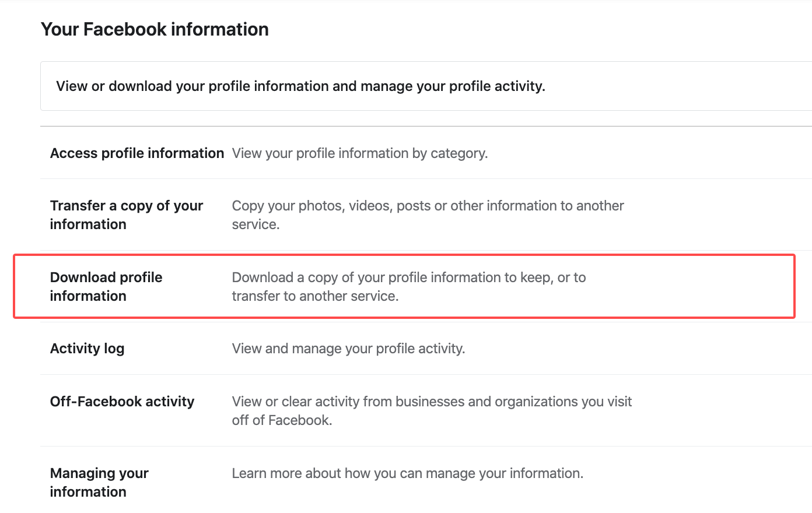Click the "Your Facebook information" page heading
This screenshot has height=513, width=812.
(155, 29)
